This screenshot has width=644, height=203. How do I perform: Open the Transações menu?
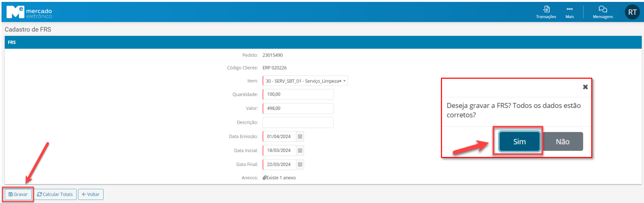click(x=546, y=12)
